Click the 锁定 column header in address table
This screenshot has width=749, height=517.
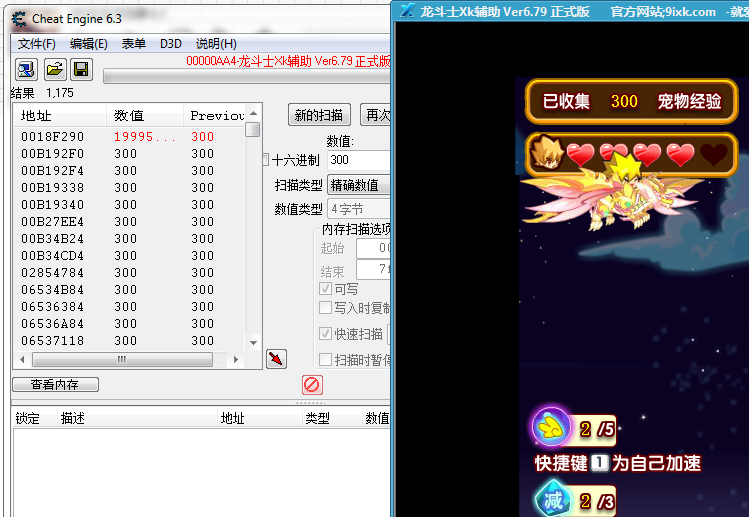pos(34,419)
